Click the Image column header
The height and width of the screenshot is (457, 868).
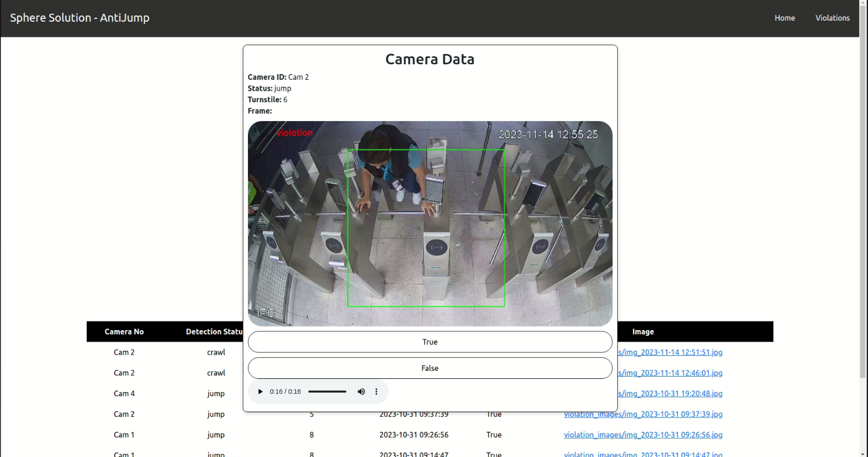[643, 331]
